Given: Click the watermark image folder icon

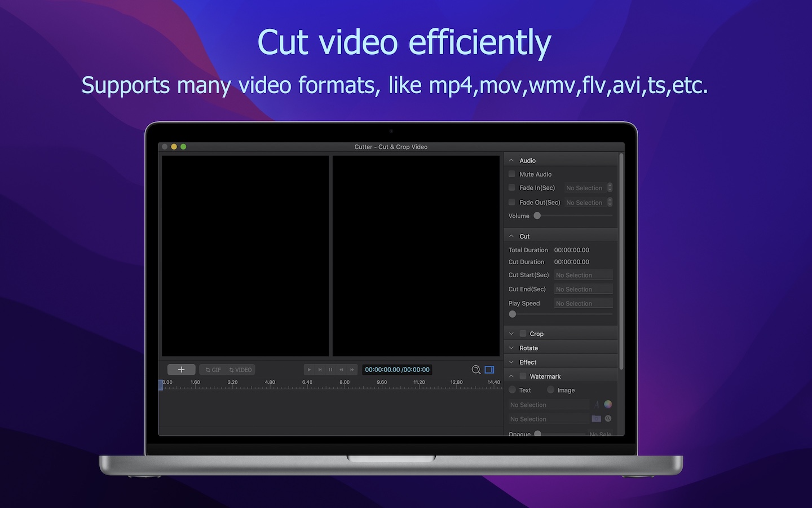Looking at the screenshot, I should [x=596, y=419].
